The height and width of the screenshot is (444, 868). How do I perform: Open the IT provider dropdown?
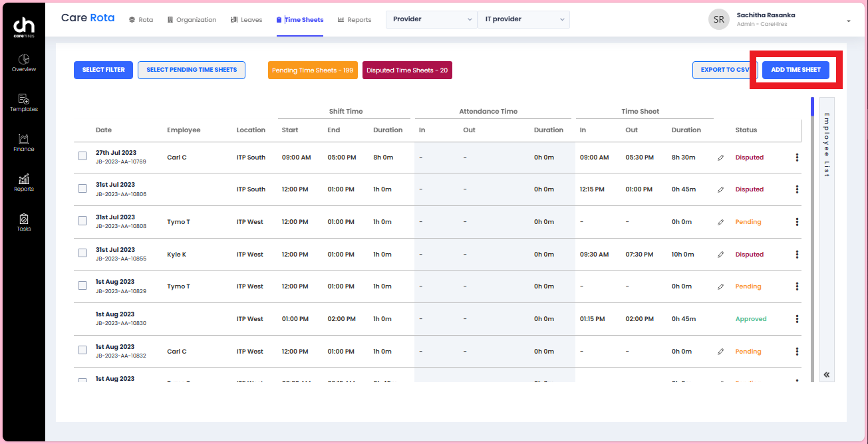(523, 19)
